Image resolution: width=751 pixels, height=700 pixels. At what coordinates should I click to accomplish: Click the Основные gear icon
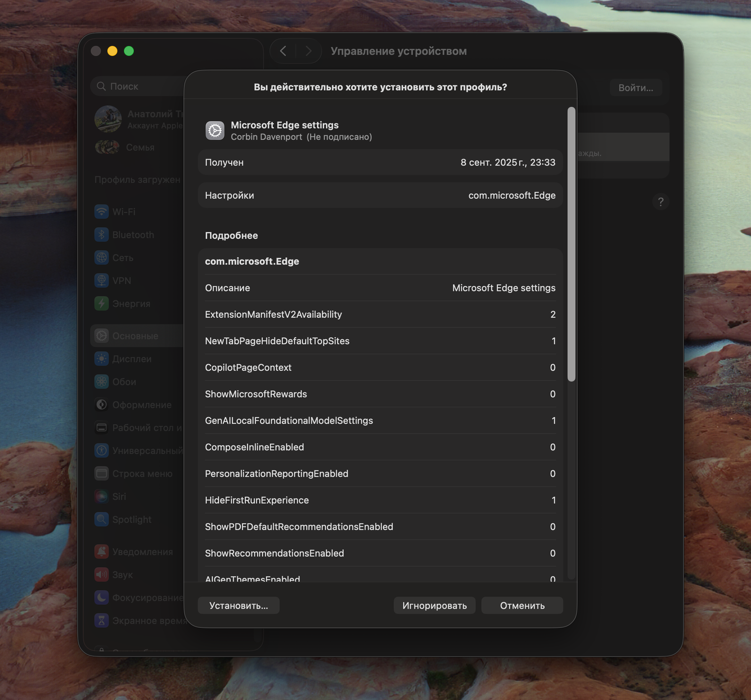click(x=102, y=336)
